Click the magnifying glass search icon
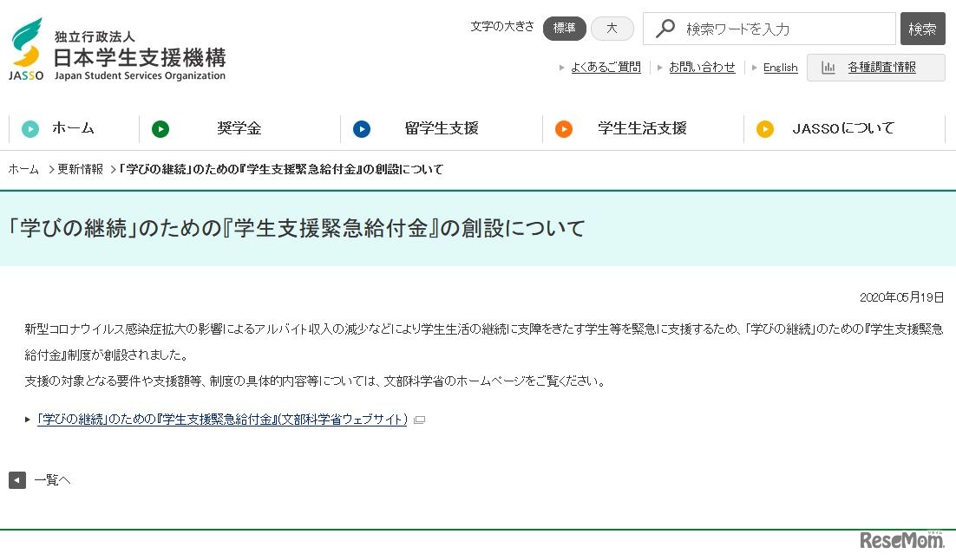 tap(665, 29)
